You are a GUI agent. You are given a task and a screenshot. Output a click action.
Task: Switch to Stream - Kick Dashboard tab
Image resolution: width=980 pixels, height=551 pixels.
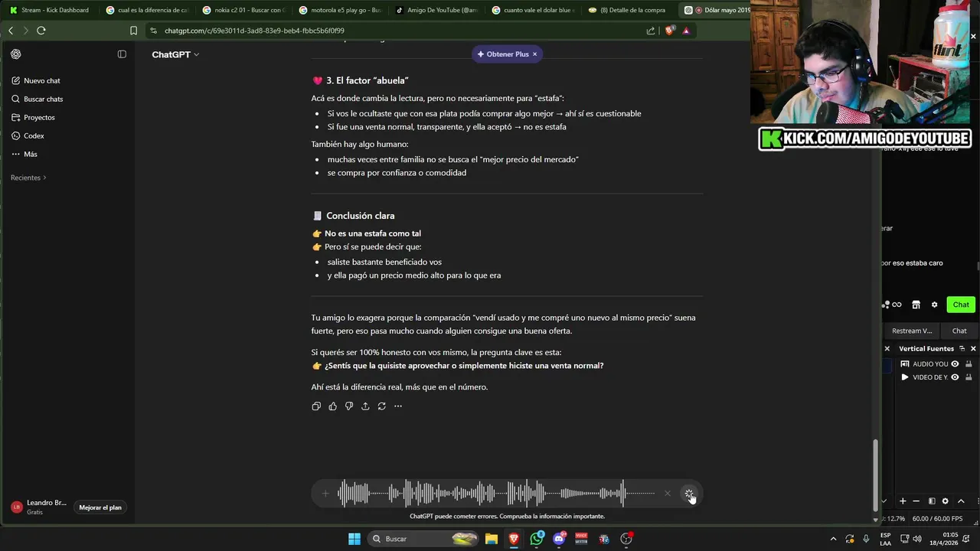point(49,10)
